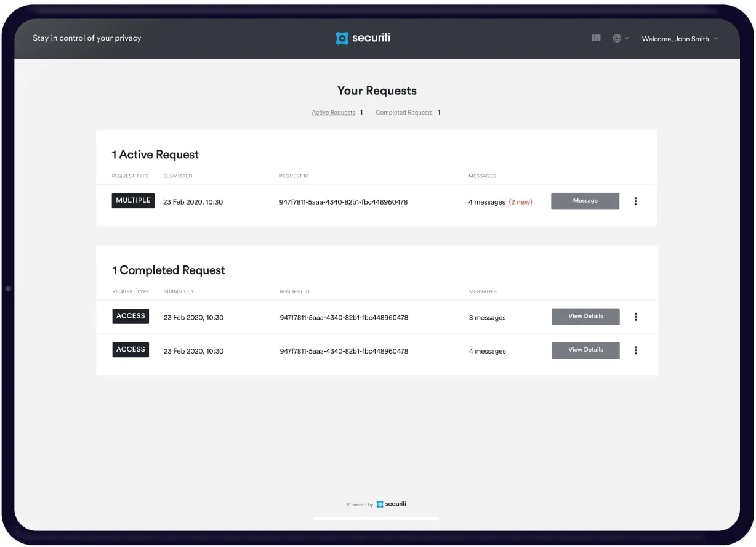This screenshot has height=547, width=756.
Task: Open three-dot menu for the 8 messages request
Action: point(635,317)
